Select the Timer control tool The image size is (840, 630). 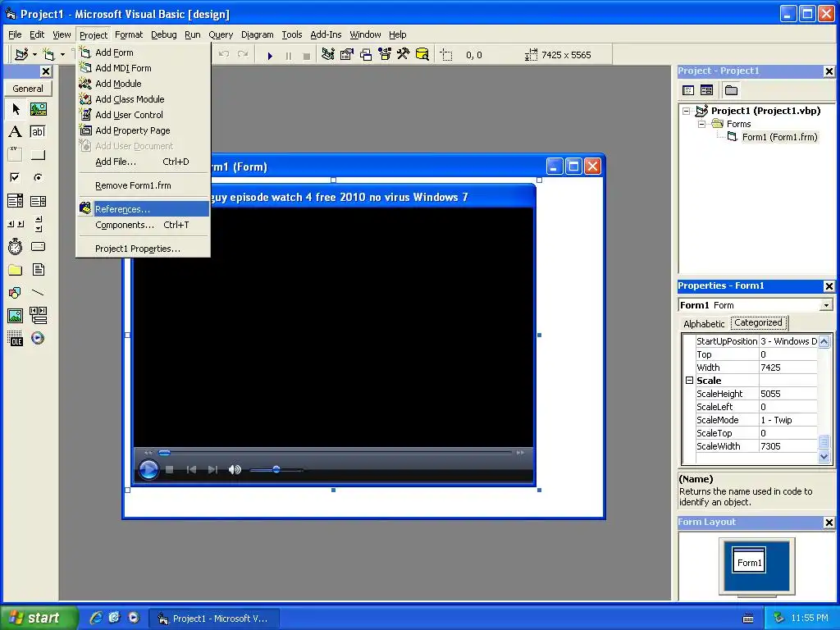pyautogui.click(x=16, y=246)
